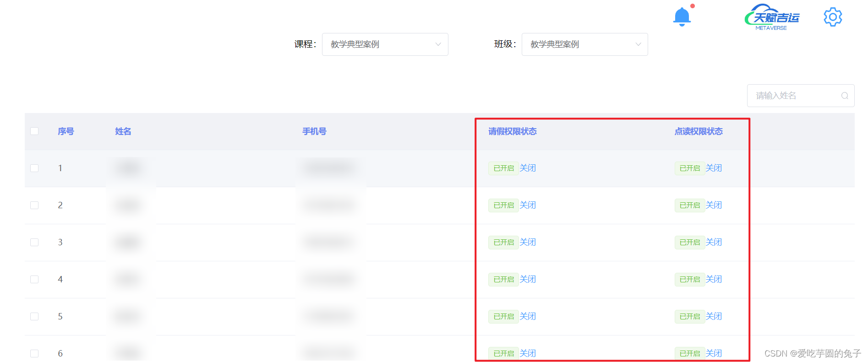
Task: Click row 3 点读权限 已开启 tag
Action: coord(689,243)
